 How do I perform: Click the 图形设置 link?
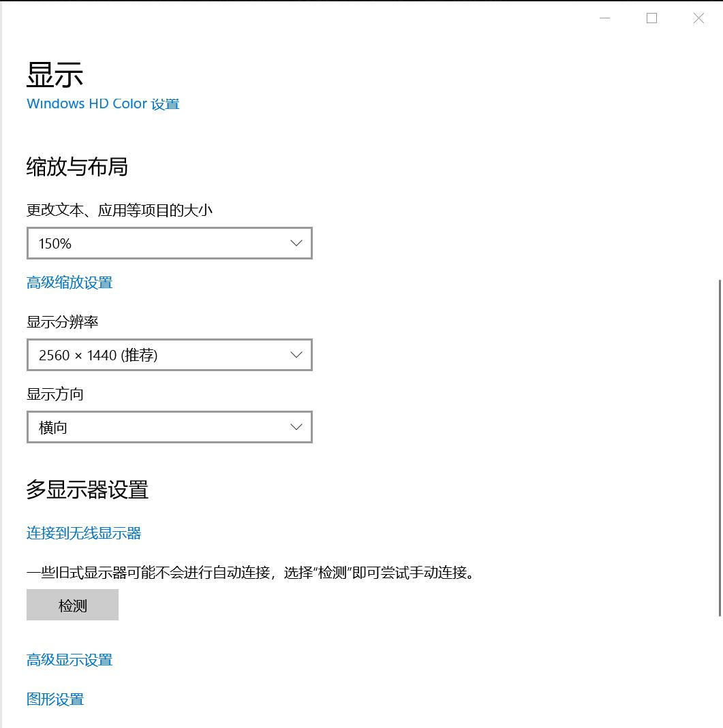tap(55, 699)
